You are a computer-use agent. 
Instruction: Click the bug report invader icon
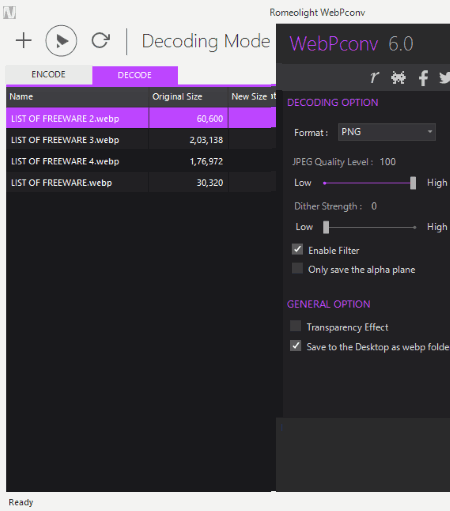398,78
